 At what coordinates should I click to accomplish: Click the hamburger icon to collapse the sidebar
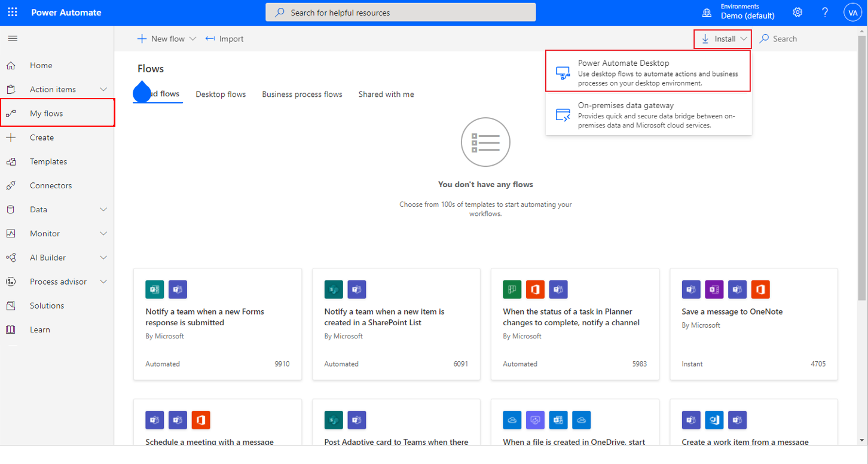point(12,38)
